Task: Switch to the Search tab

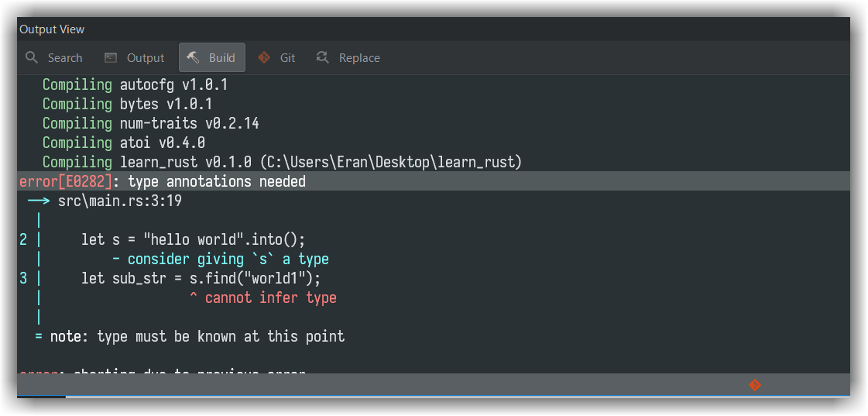Action: point(54,57)
